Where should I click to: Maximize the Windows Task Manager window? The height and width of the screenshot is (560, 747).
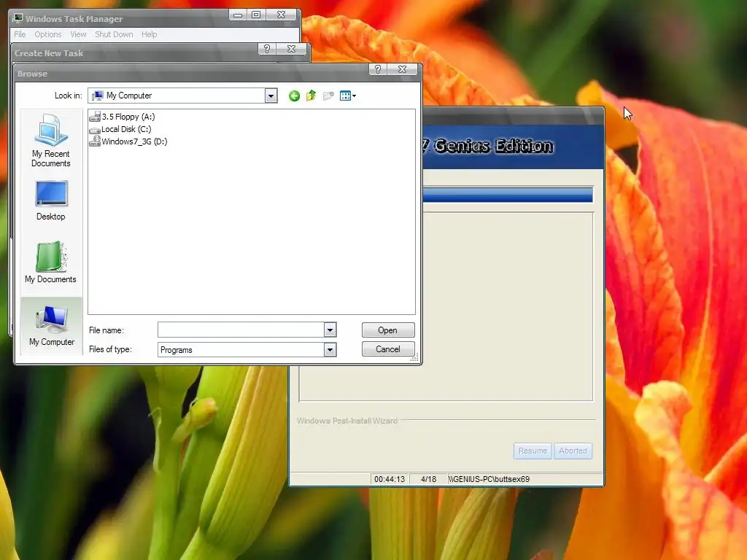click(256, 15)
